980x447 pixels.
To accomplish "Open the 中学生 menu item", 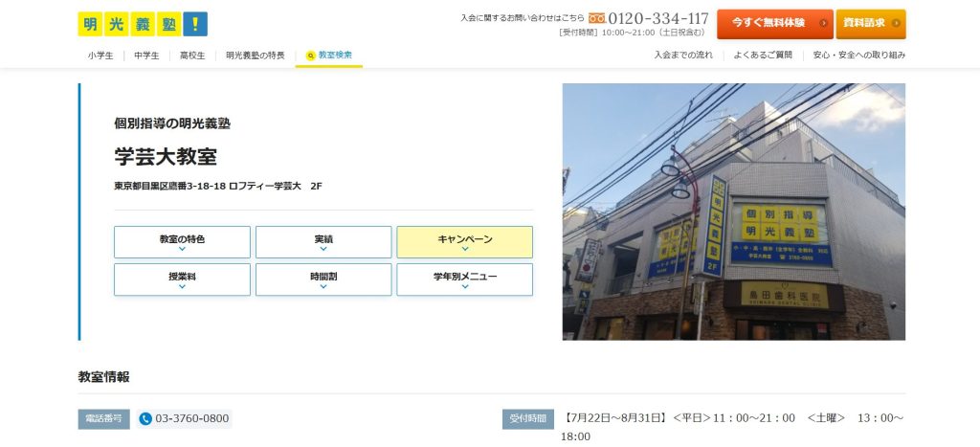I will tap(146, 55).
